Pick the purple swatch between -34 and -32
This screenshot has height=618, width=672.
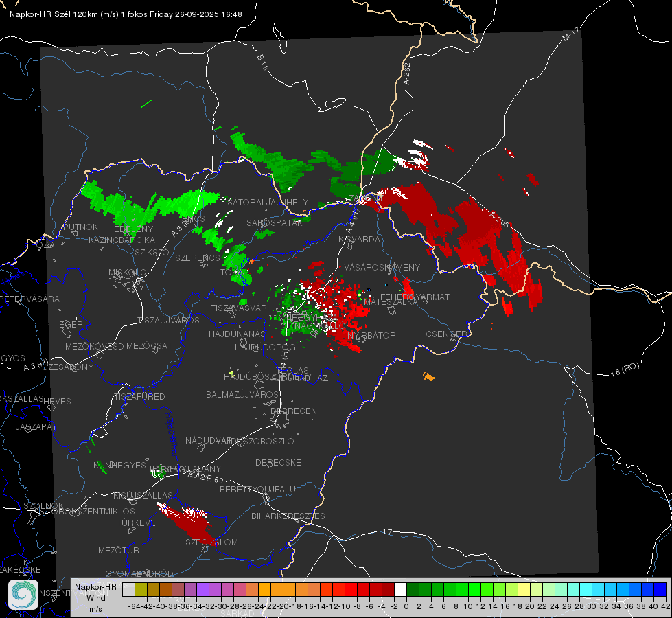click(x=202, y=589)
